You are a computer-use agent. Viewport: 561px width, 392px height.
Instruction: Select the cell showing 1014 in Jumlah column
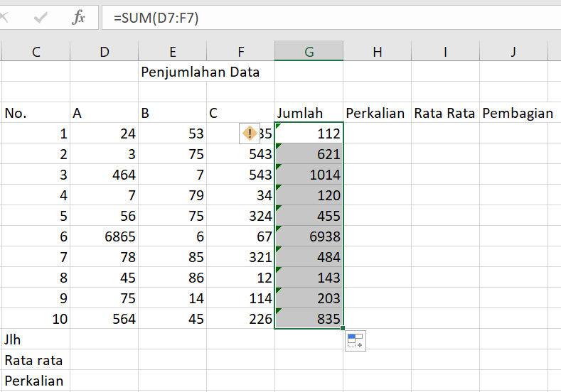pos(309,175)
